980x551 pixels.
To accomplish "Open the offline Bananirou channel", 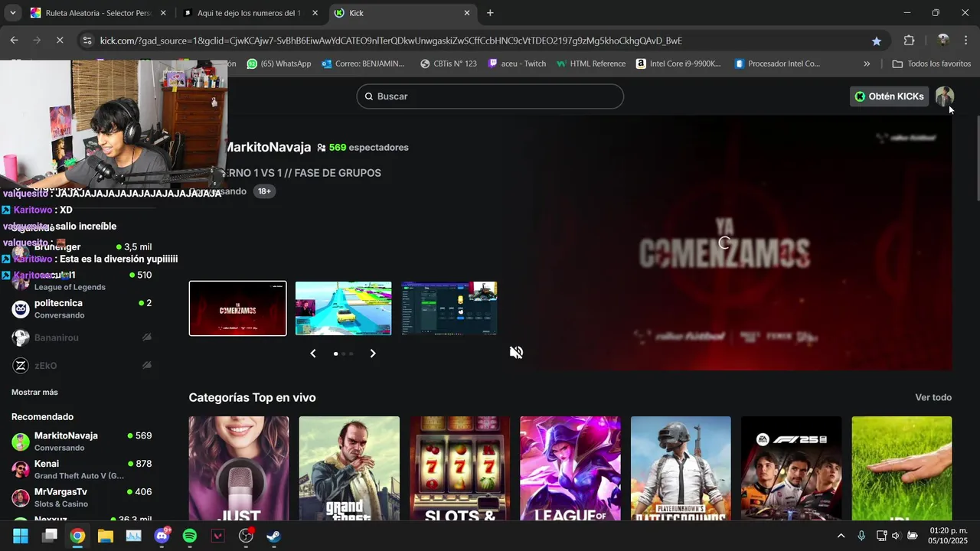I will point(82,337).
